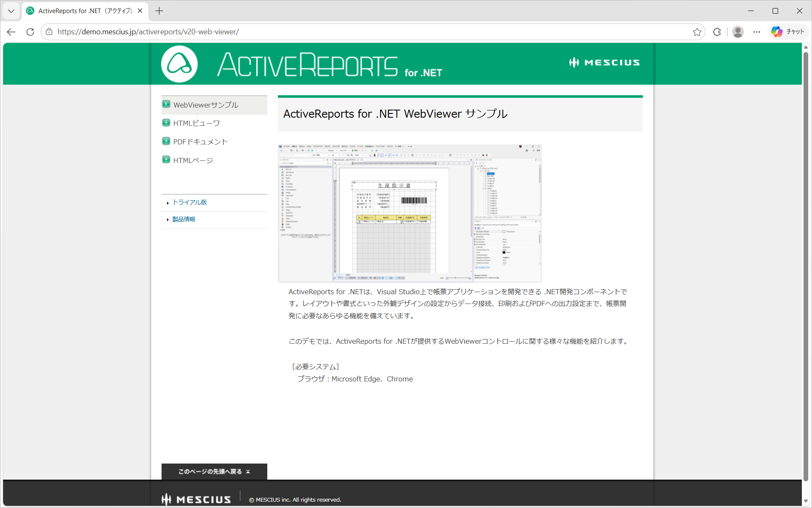Open the tab search dropdown chevron
The width and height of the screenshot is (812, 508).
(11, 11)
